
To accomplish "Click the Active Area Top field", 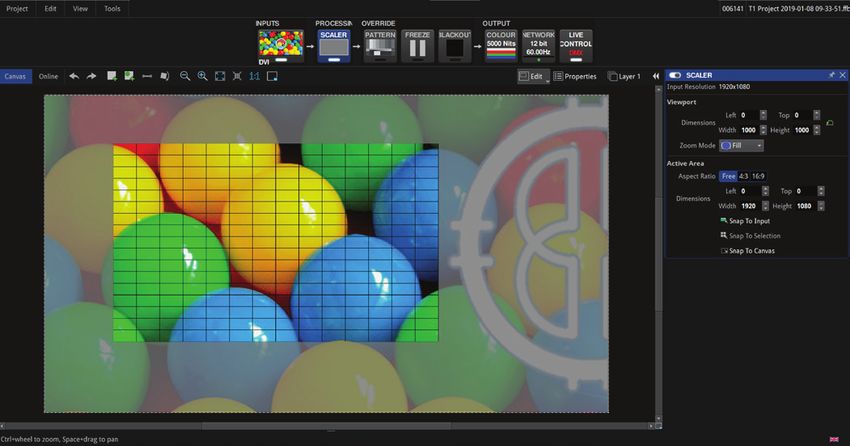I will click(x=806, y=191).
